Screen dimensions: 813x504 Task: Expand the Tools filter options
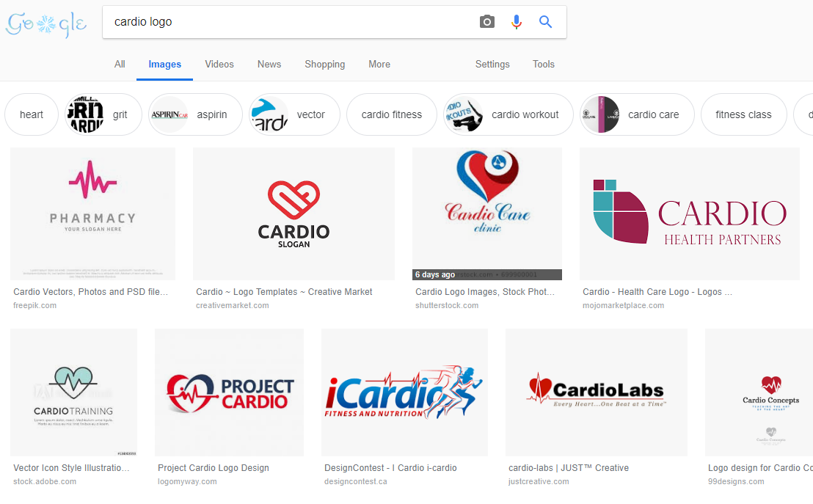pos(544,65)
